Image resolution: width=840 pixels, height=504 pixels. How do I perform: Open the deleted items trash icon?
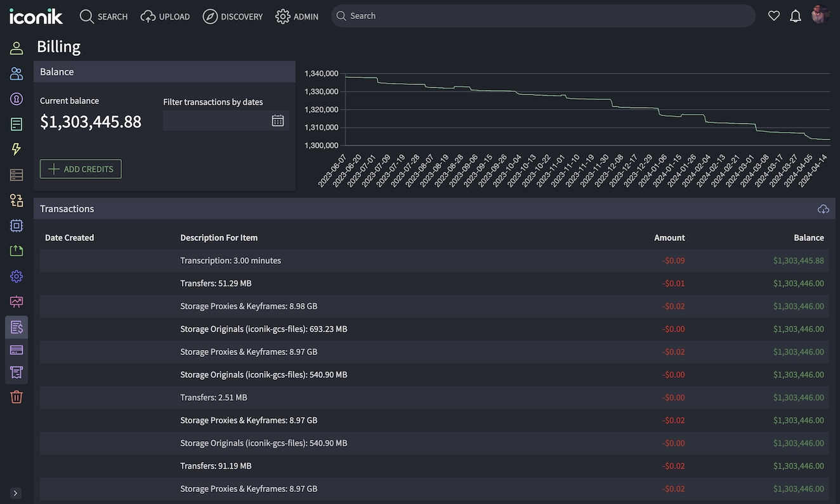(x=16, y=396)
